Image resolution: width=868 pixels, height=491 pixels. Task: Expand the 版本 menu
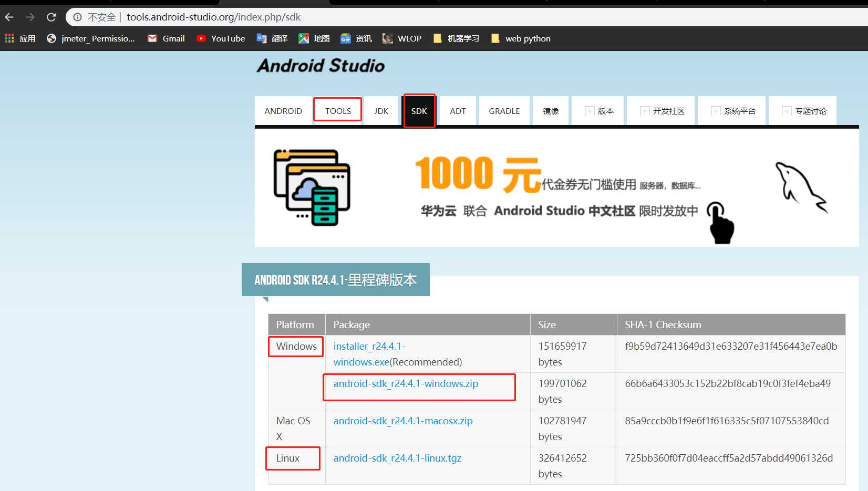pos(598,111)
